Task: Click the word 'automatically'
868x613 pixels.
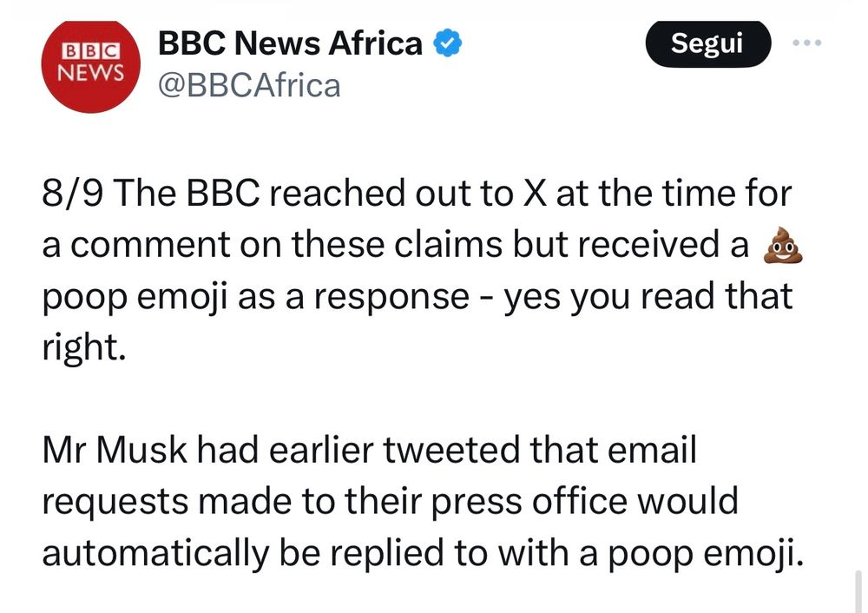Action: pyautogui.click(x=156, y=552)
